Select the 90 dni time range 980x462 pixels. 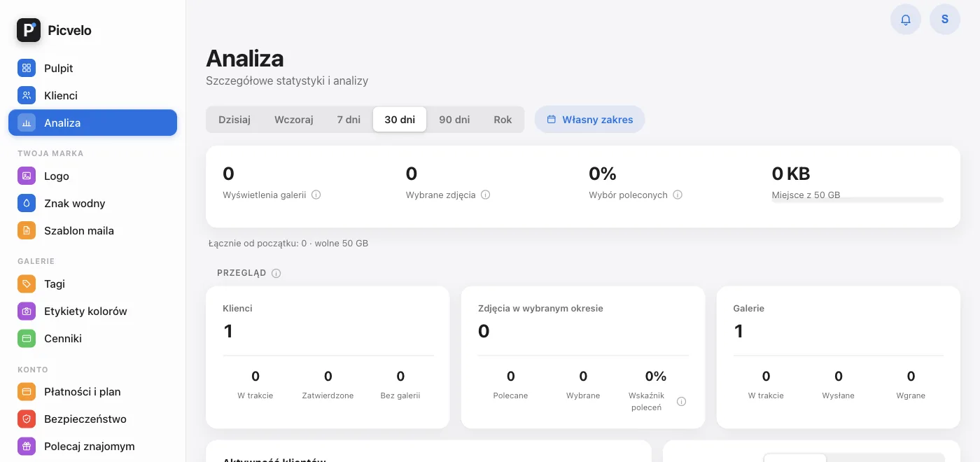454,119
